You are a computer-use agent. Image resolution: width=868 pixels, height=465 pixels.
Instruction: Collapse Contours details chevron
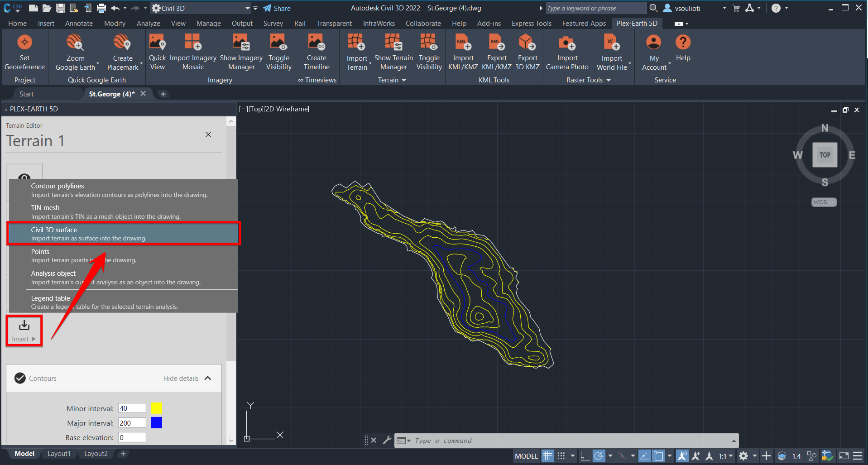click(x=208, y=378)
